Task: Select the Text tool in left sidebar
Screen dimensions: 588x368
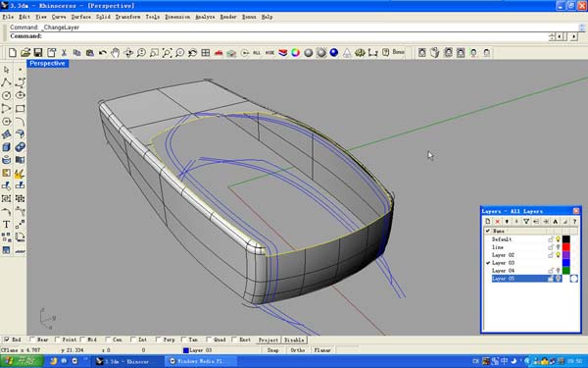Action: tap(7, 225)
